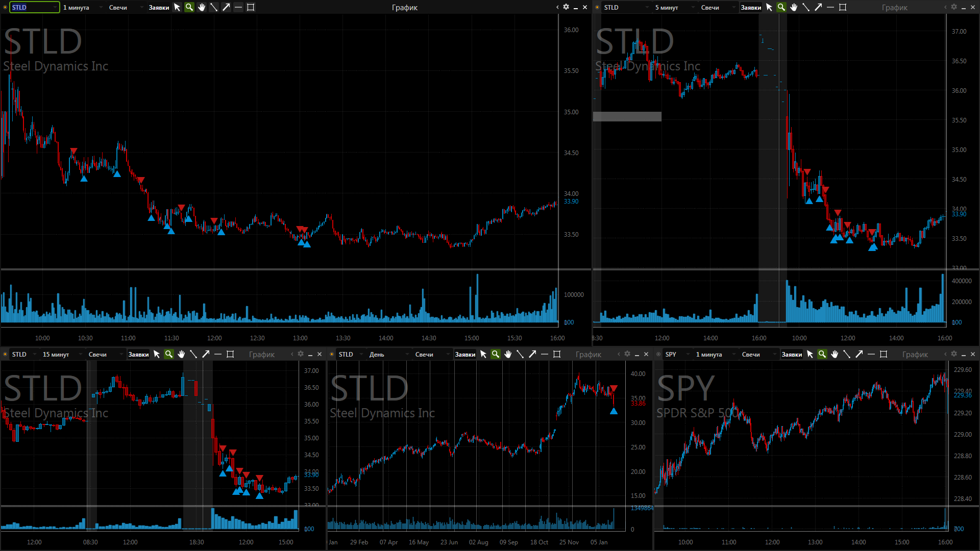Select the cursor tool in 15-minute chart
Image resolution: width=980 pixels, height=551 pixels.
(x=157, y=354)
